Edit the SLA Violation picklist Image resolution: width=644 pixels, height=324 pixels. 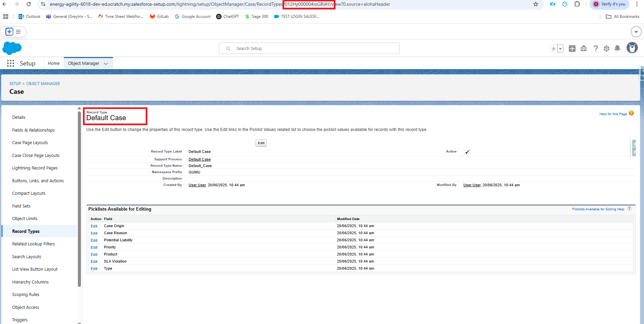tap(94, 262)
